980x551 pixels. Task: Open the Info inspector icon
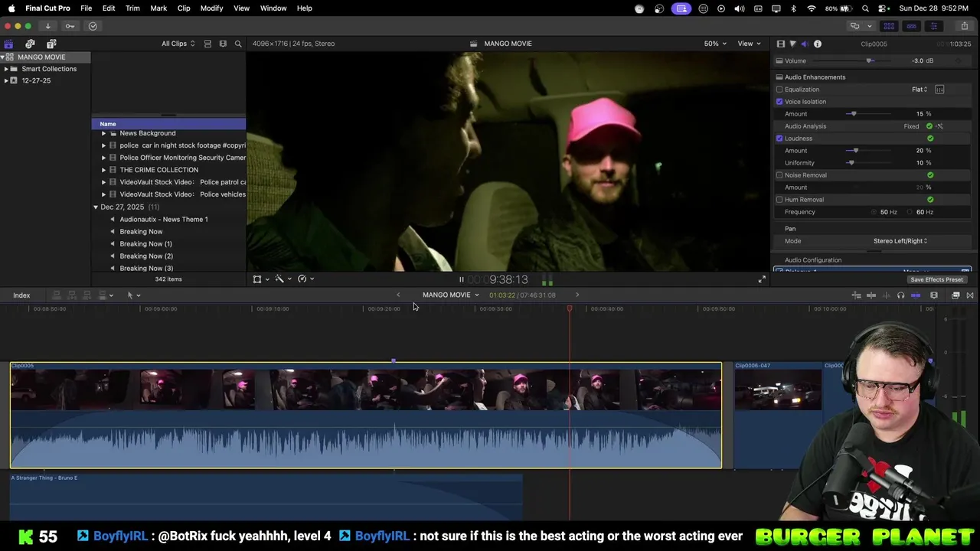click(x=818, y=44)
